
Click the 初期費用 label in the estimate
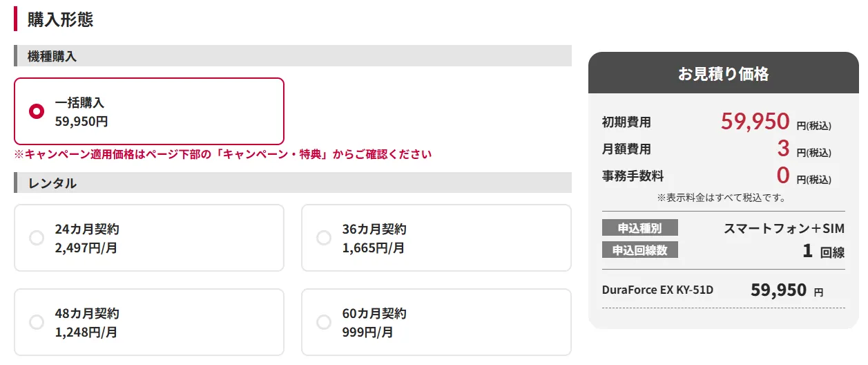(626, 122)
